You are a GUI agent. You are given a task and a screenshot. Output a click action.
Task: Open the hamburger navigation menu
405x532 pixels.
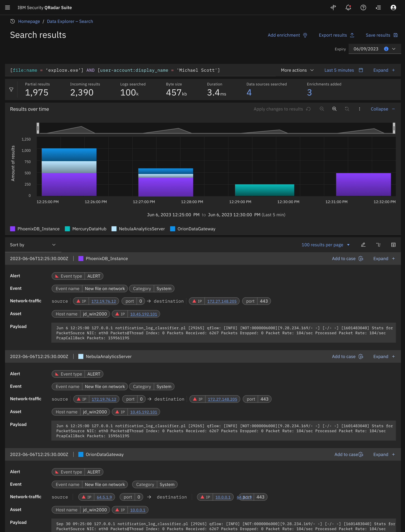click(7, 7)
